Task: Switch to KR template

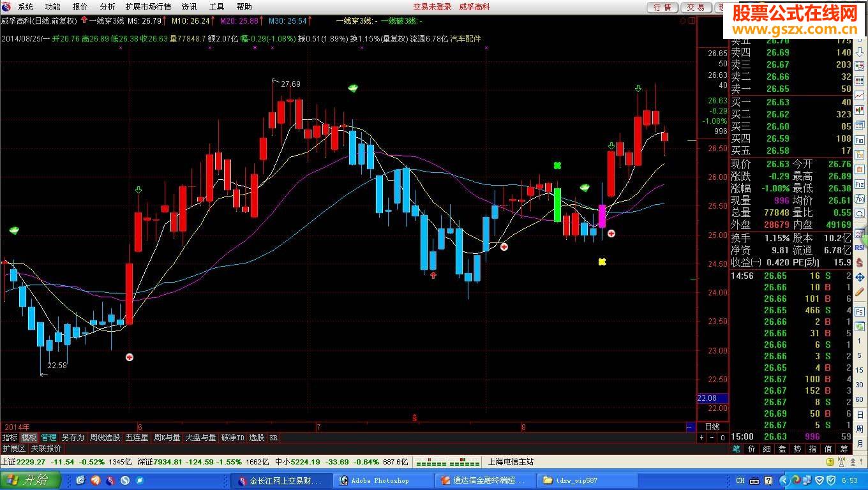Action: coord(274,438)
